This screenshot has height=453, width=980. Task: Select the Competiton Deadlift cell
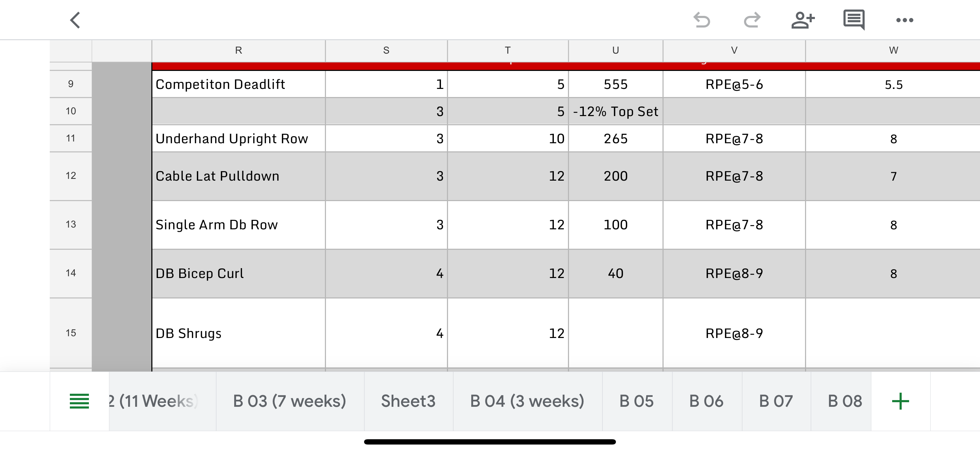(x=238, y=84)
